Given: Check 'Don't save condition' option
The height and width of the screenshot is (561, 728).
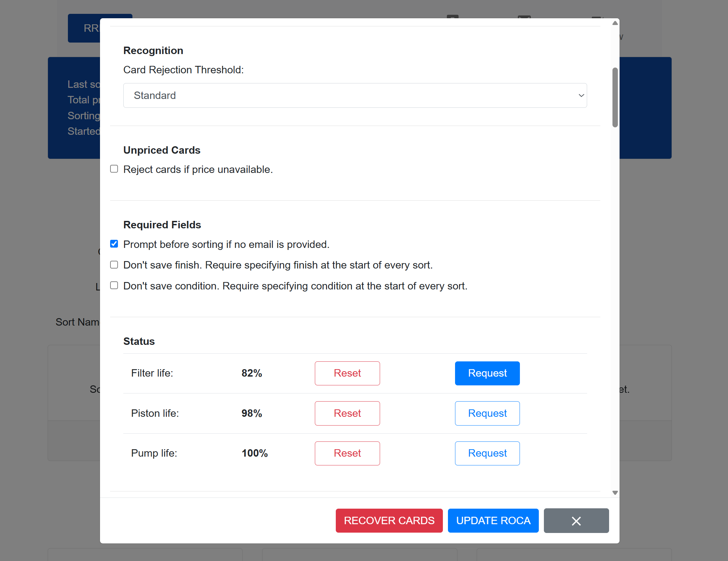Looking at the screenshot, I should (x=114, y=286).
